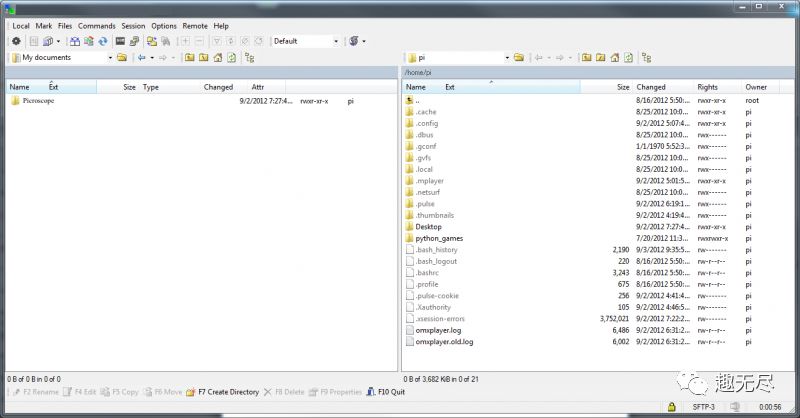Viewport: 800px width, 418px height.
Task: Select the omxplayer.log file
Action: 438,330
